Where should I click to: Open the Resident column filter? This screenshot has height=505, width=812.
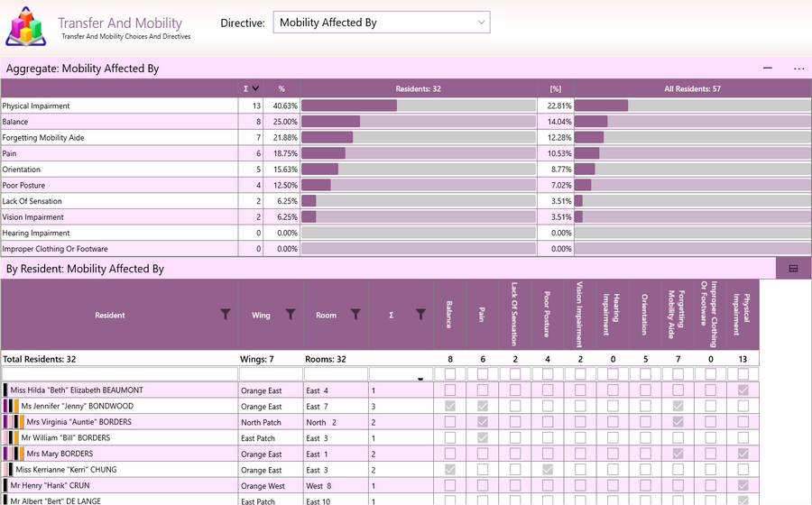[x=226, y=314]
